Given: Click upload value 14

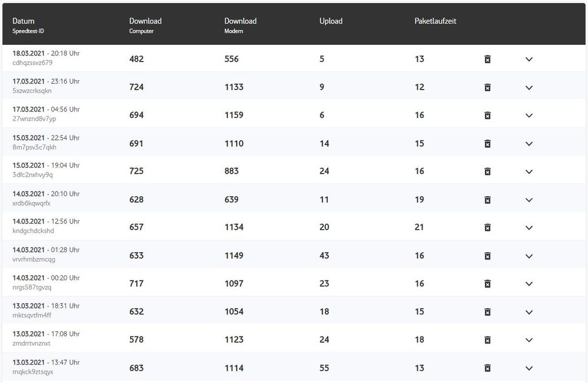Looking at the screenshot, I should click(x=324, y=143).
